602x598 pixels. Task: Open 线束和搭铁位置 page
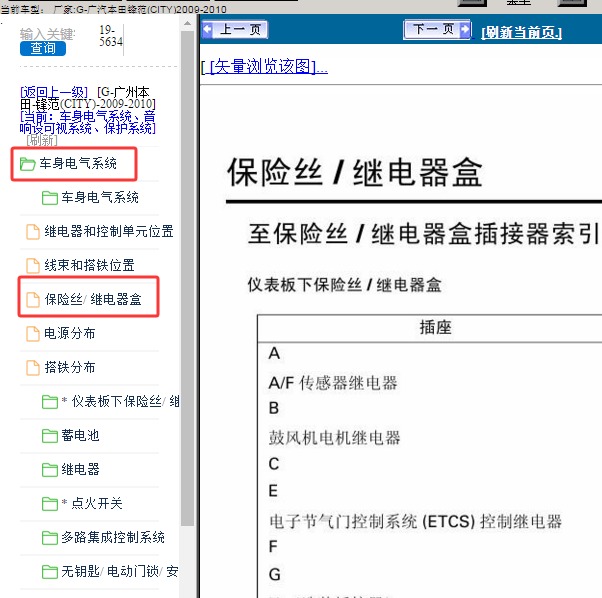pyautogui.click(x=89, y=265)
